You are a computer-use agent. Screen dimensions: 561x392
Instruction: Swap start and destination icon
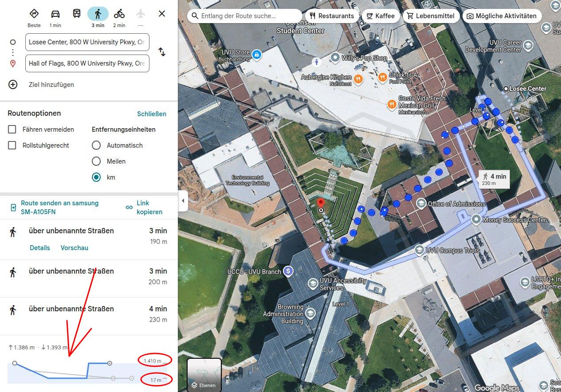(x=162, y=52)
